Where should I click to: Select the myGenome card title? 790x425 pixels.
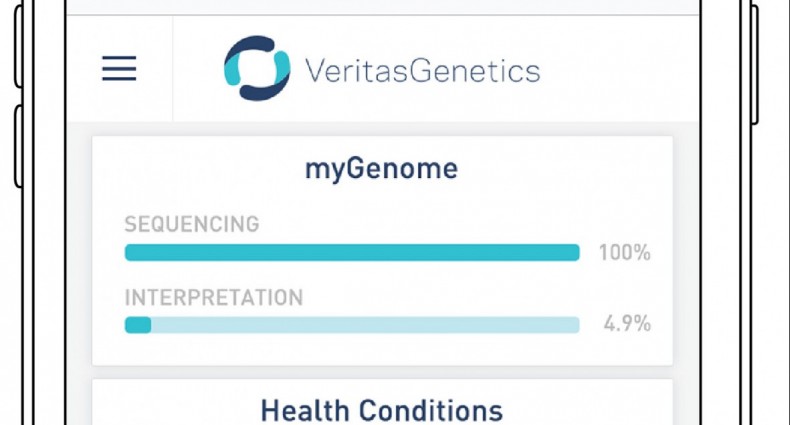tap(381, 169)
